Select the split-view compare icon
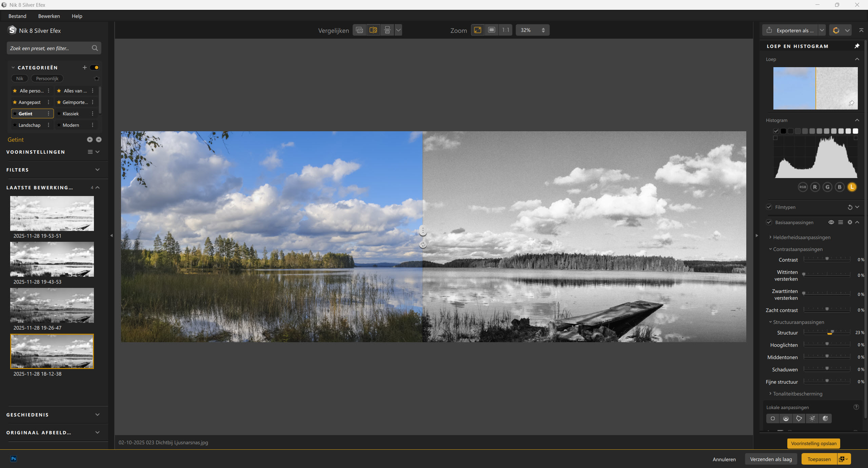This screenshot has height=468, width=868. tap(373, 30)
